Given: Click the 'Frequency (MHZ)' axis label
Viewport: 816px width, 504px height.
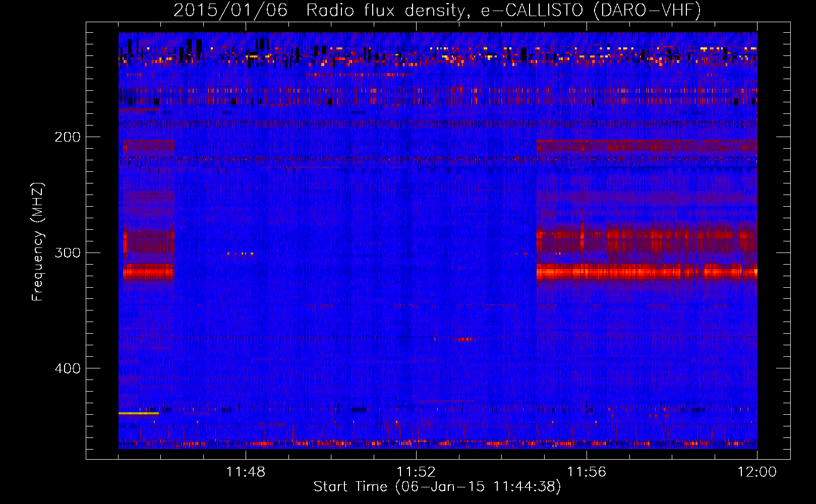Looking at the screenshot, I should (38, 242).
